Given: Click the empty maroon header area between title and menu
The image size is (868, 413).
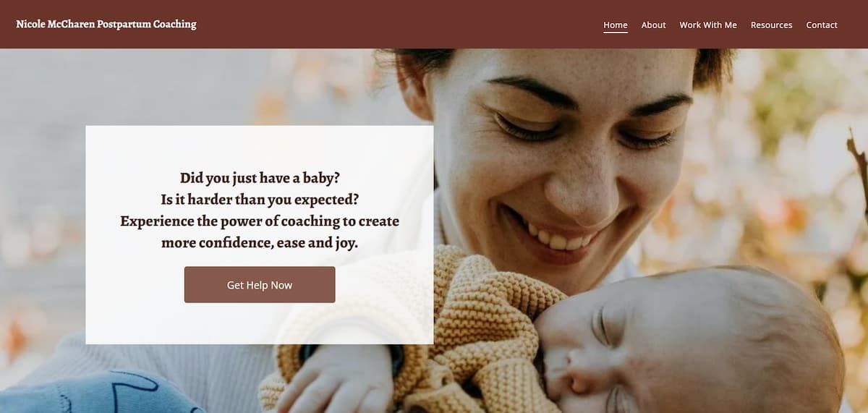Looking at the screenshot, I should click(398, 25).
